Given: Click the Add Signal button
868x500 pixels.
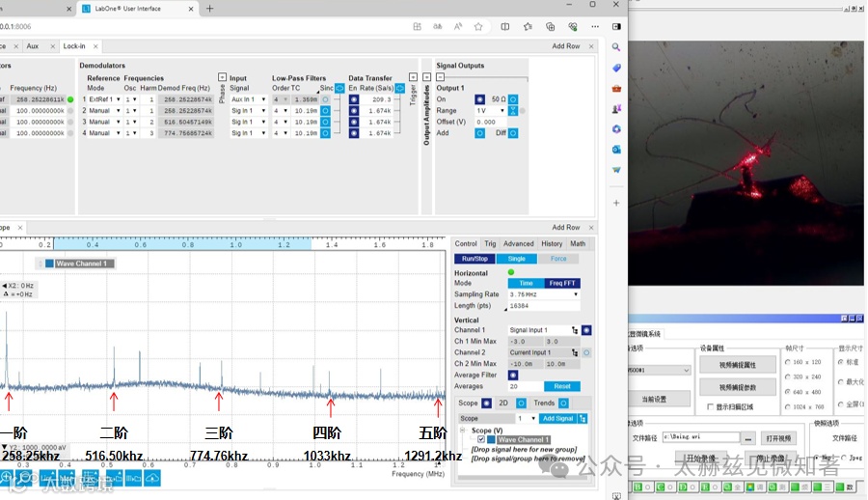Looking at the screenshot, I should [x=557, y=419].
